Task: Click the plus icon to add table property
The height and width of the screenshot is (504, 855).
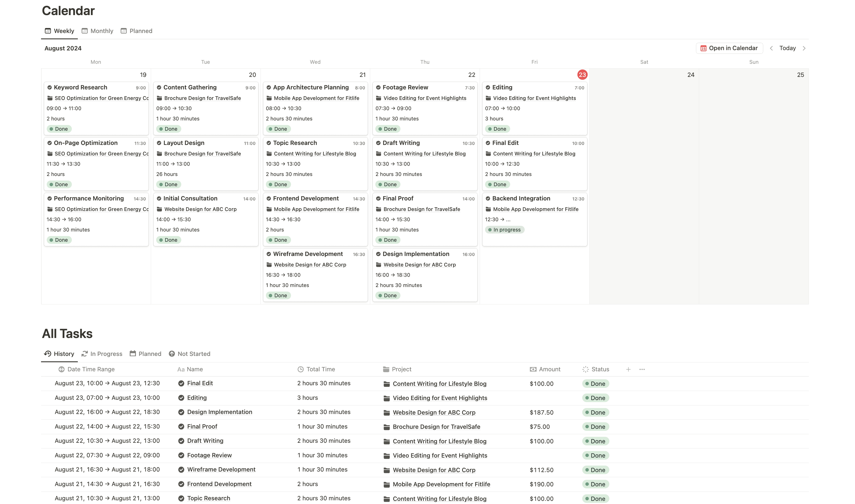Action: [x=628, y=369]
